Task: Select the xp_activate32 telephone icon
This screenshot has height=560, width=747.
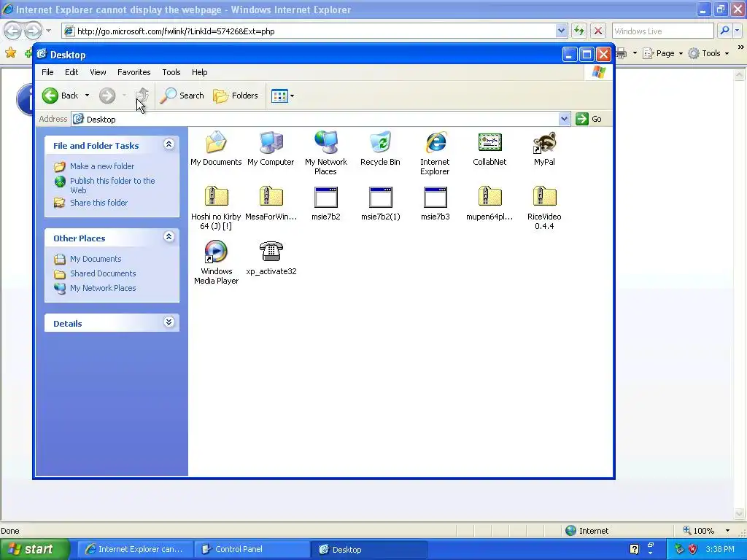Action: 271,258
